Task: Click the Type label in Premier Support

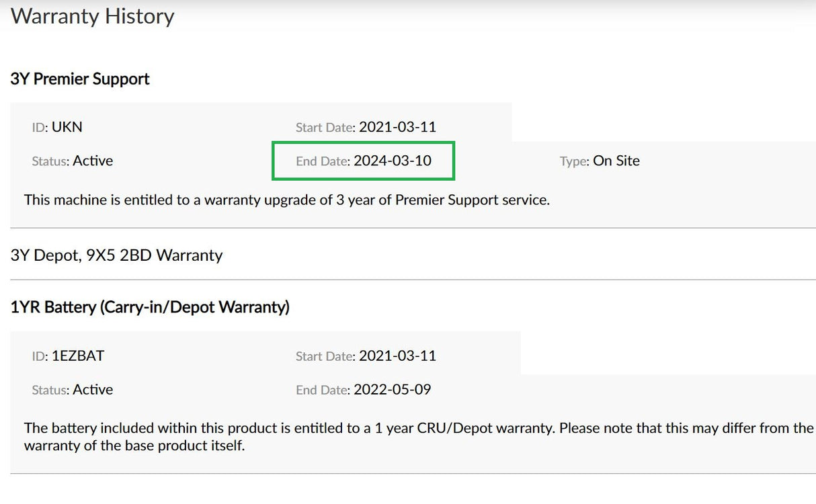Action: [574, 161]
